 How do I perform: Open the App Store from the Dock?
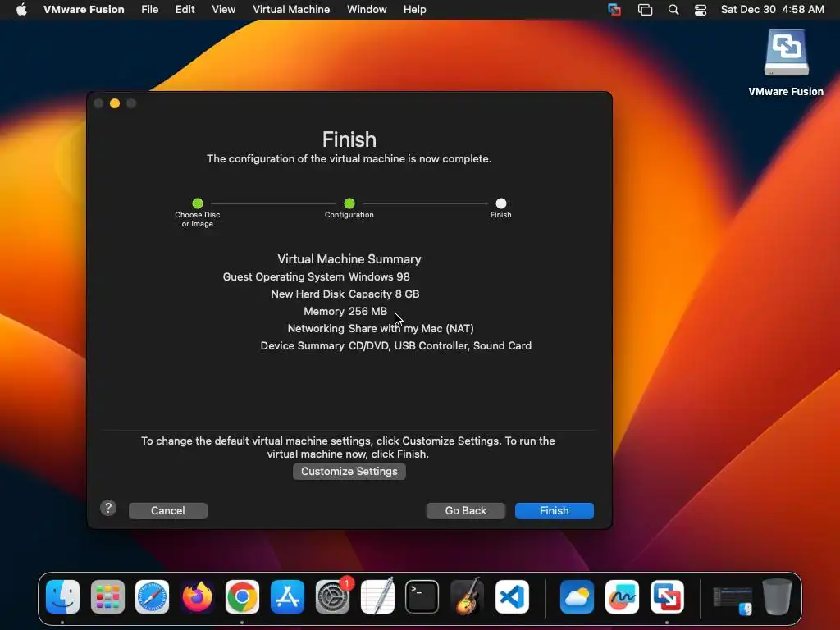287,596
